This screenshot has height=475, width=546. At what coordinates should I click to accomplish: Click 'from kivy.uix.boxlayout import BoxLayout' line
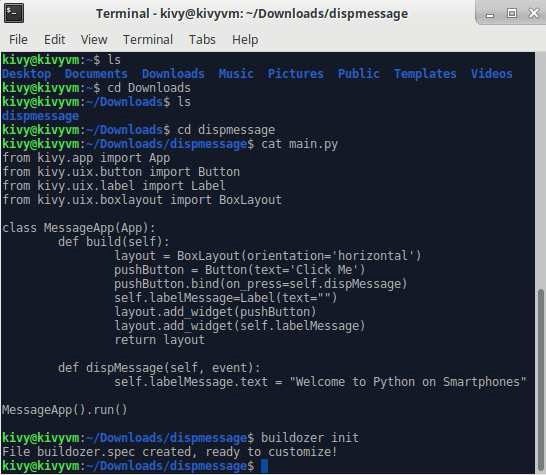[x=142, y=200]
